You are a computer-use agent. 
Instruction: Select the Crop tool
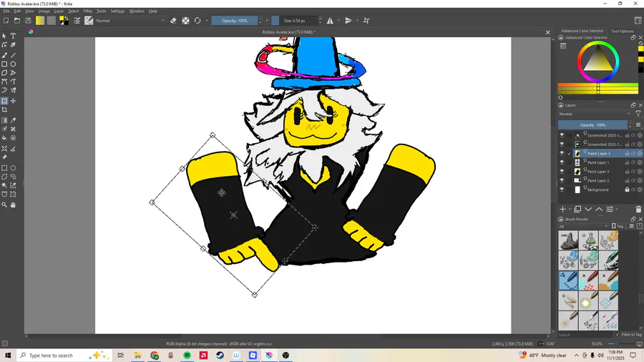4,110
